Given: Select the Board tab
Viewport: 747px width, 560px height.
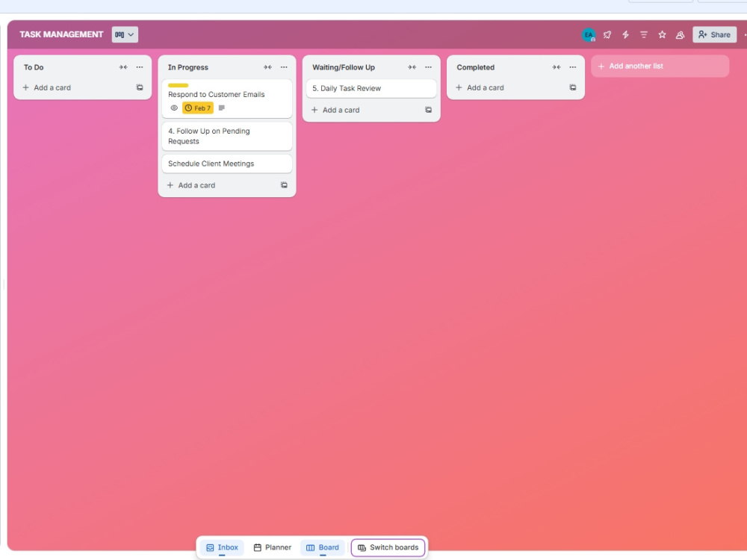Looking at the screenshot, I should pyautogui.click(x=323, y=547).
